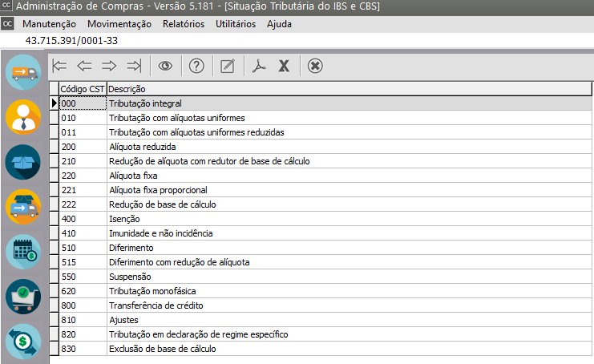The image size is (594, 364).
Task: Open help with the question mark icon
Action: [196, 66]
